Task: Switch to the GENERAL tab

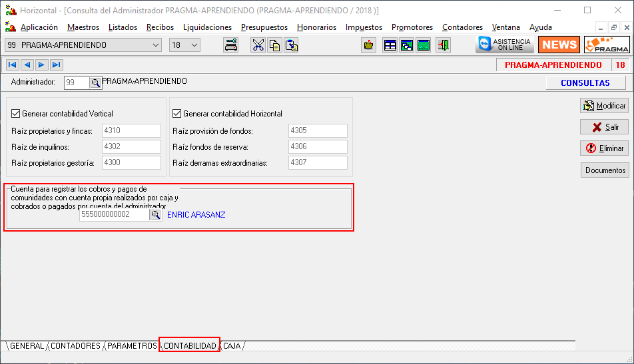Action: click(27, 346)
